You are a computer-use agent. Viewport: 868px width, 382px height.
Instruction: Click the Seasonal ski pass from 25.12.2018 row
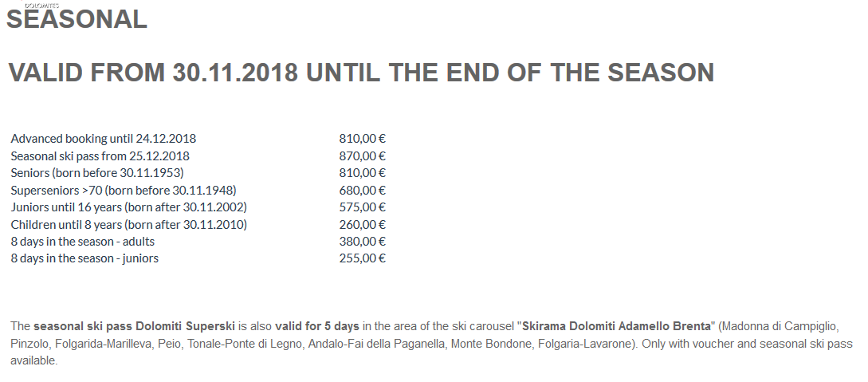tap(198, 156)
